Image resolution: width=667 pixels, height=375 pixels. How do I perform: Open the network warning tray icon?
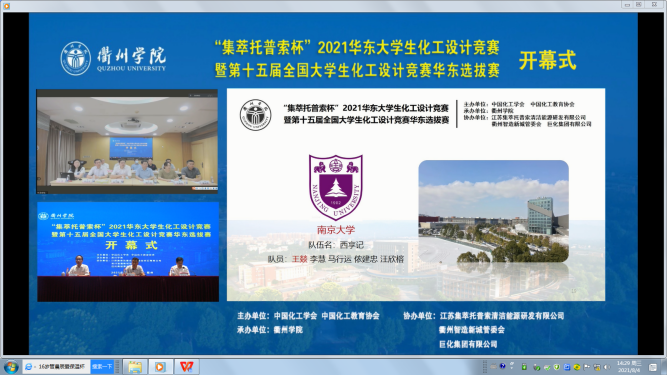click(x=597, y=367)
